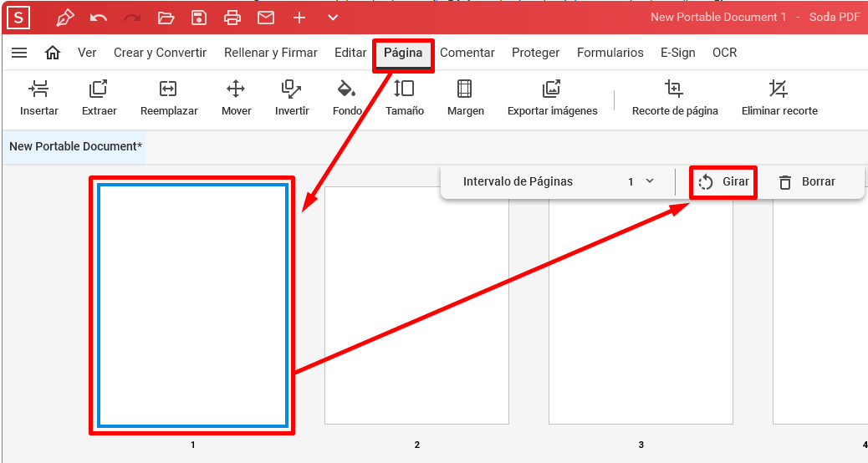Open the E-Sign tab
The width and height of the screenshot is (868, 463).
click(677, 53)
